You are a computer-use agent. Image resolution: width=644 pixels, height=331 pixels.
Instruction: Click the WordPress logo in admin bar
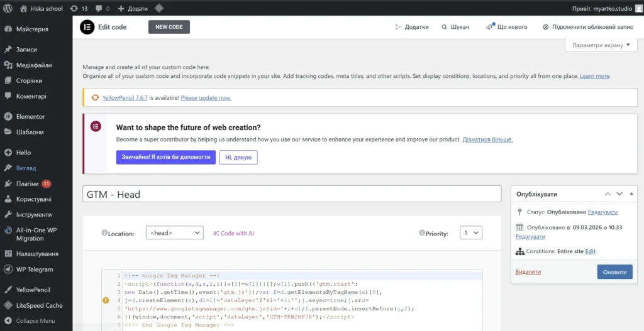click(8, 9)
